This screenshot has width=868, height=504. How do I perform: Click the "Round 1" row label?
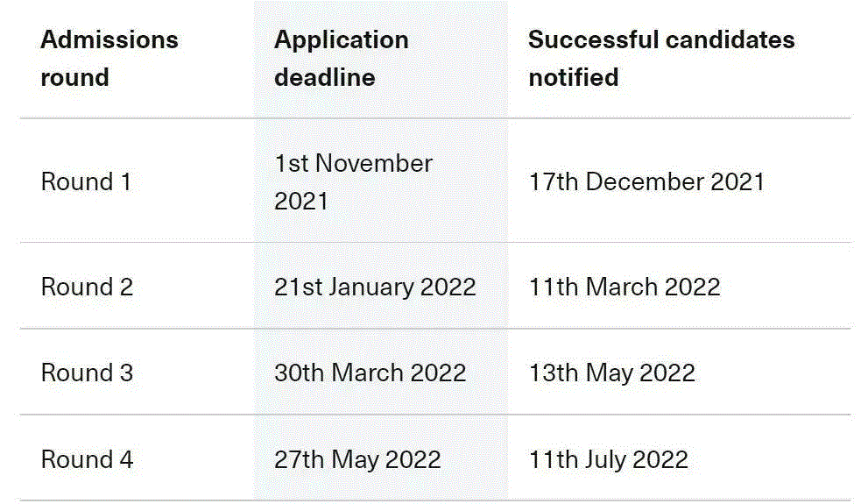pyautogui.click(x=86, y=182)
